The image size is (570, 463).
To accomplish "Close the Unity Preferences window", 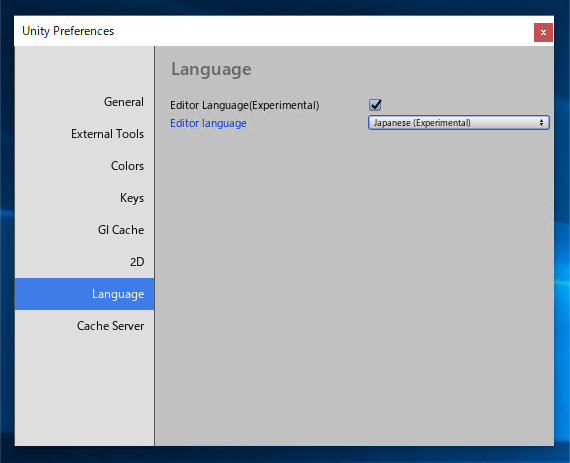I will [x=543, y=32].
